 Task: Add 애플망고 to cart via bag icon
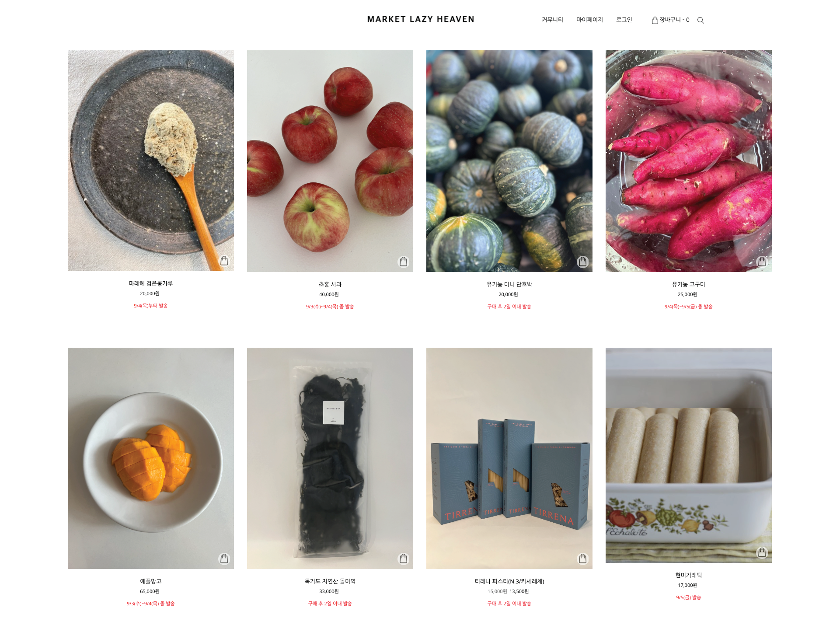224,559
